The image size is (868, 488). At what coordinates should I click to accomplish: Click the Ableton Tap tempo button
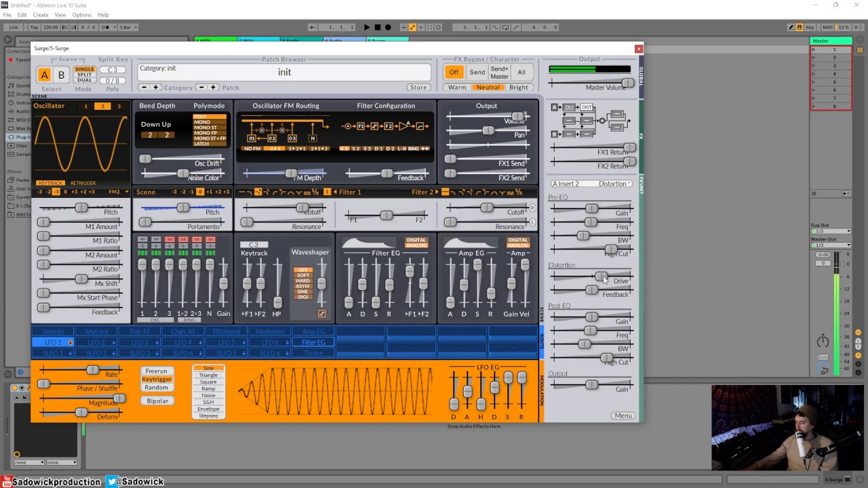[34, 27]
